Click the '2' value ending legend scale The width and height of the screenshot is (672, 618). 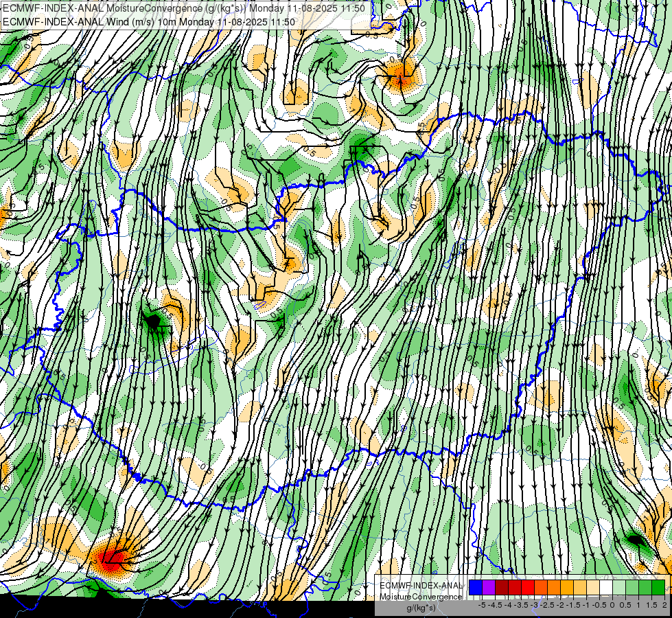tap(664, 605)
